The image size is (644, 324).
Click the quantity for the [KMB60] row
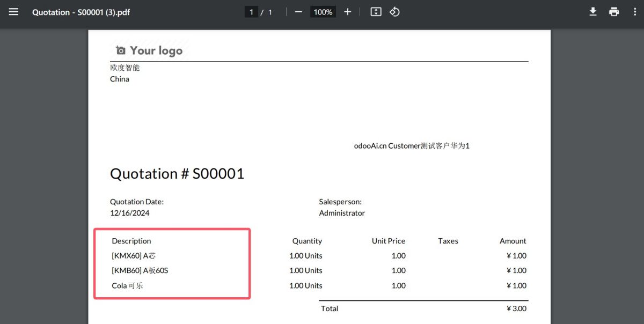[306, 270]
